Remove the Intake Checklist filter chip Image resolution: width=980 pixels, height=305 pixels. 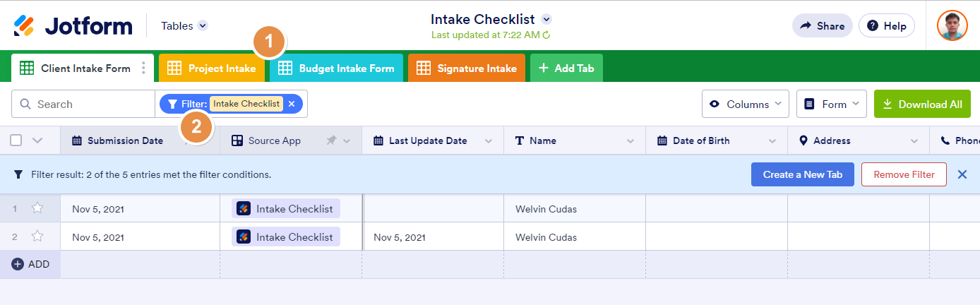[292, 104]
